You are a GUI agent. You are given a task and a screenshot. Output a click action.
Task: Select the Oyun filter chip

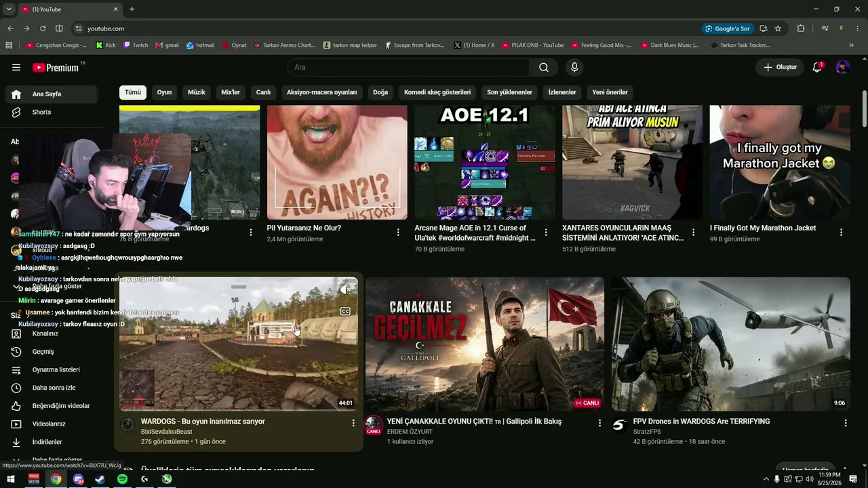pyautogui.click(x=164, y=92)
